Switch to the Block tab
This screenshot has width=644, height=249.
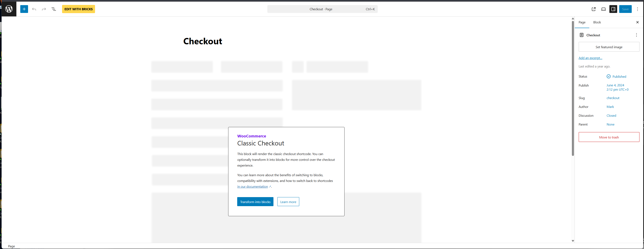coord(597,22)
